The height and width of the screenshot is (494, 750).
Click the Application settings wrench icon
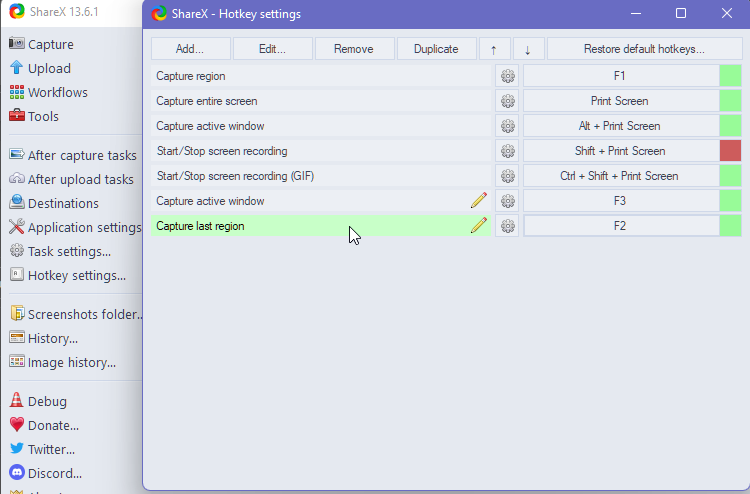coord(17,226)
